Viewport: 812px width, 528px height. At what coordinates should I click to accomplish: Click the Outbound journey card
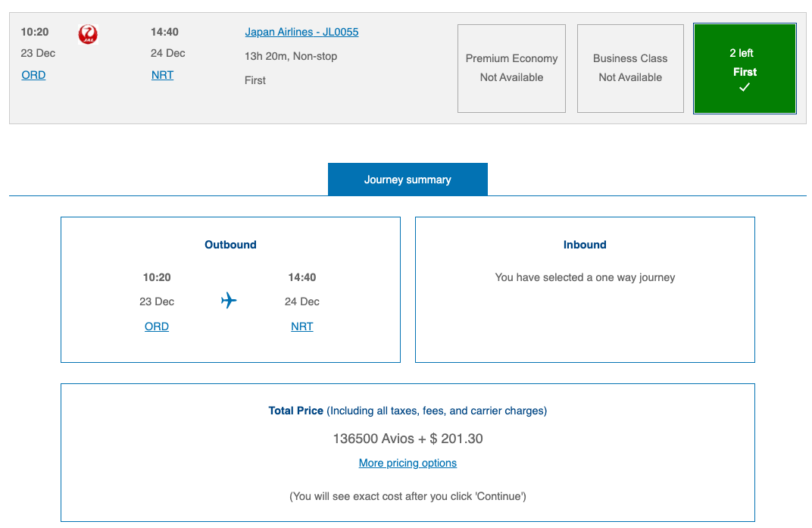[x=230, y=289]
